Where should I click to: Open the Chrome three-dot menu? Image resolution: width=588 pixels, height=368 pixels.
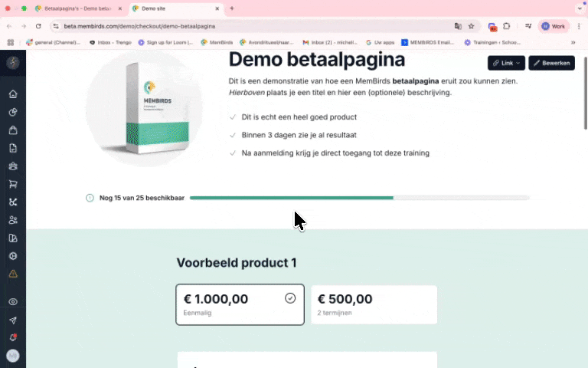579,26
